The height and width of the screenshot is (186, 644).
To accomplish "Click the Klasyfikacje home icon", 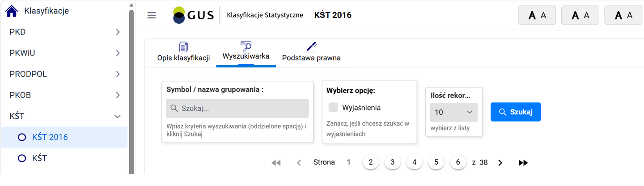I will 11,10.
